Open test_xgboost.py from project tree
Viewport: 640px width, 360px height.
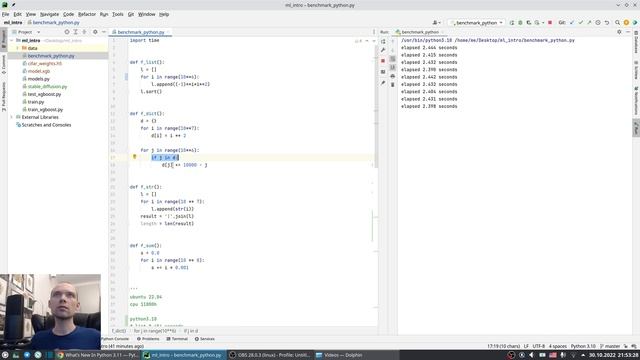tap(44, 94)
